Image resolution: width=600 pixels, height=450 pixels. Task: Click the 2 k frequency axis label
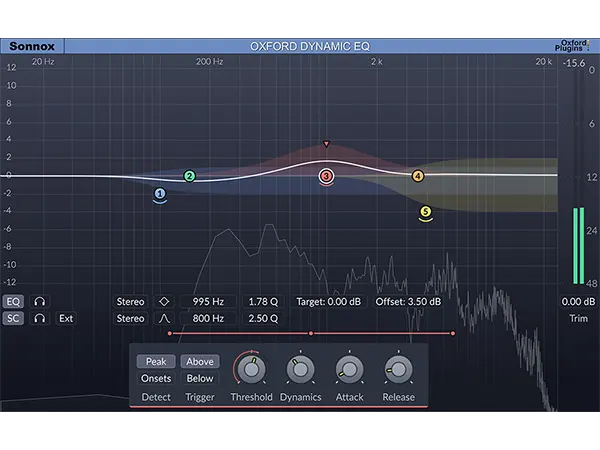[x=377, y=62]
